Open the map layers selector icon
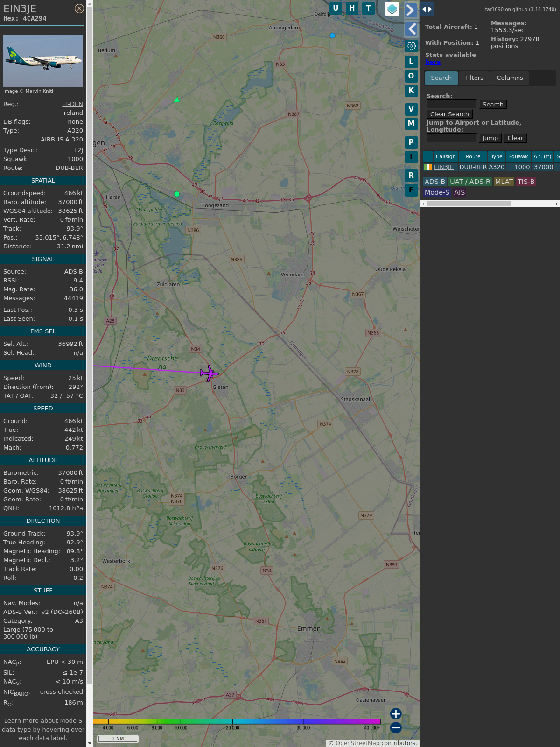 pyautogui.click(x=392, y=8)
